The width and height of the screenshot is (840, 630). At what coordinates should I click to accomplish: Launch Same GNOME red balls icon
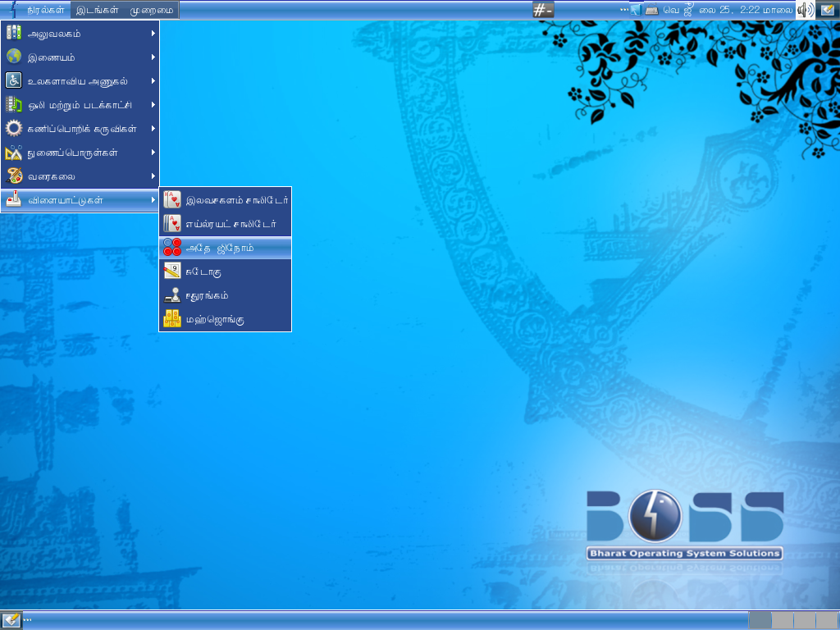[x=172, y=248]
